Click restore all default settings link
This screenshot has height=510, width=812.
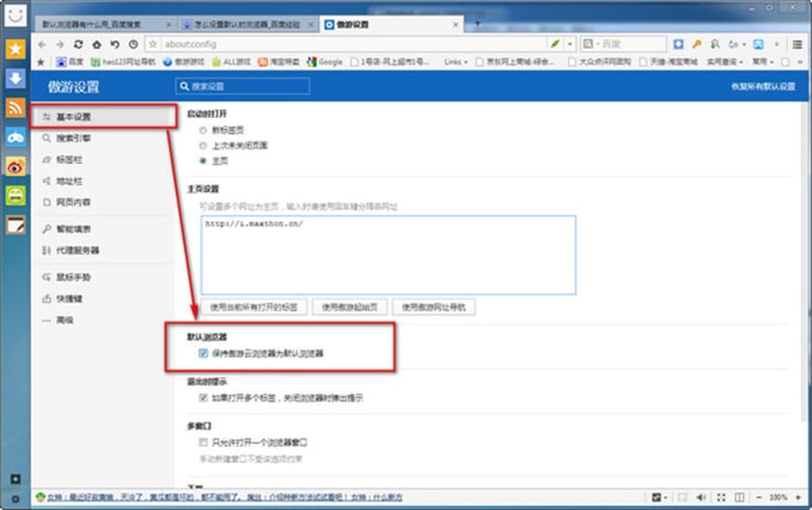point(764,87)
